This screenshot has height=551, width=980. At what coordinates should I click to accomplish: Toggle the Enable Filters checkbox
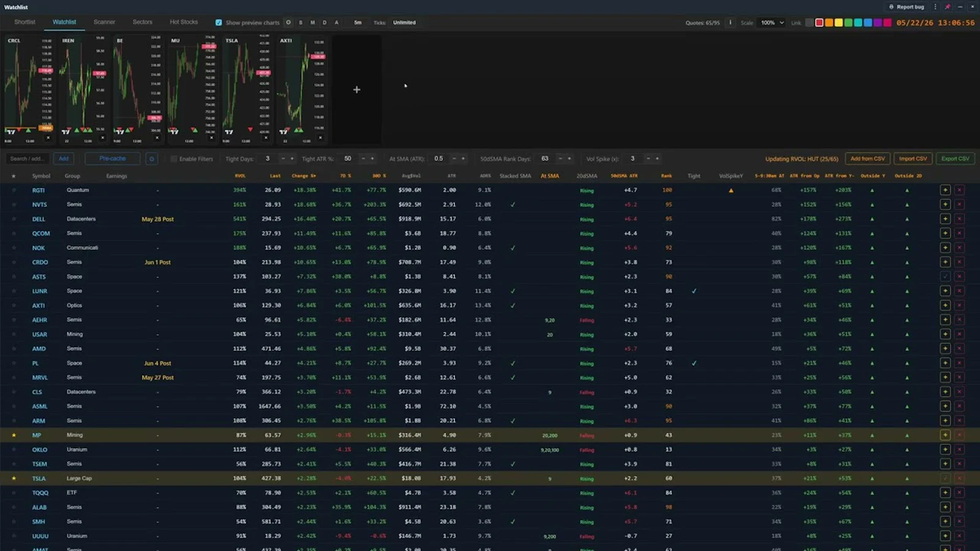pyautogui.click(x=174, y=159)
